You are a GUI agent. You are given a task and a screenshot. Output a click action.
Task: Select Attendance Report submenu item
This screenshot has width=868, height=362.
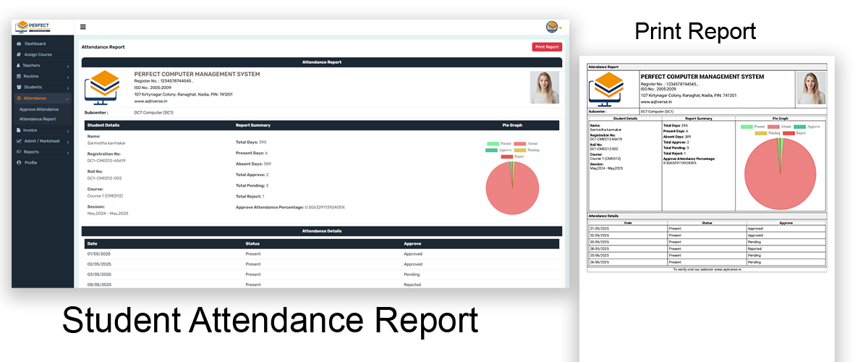click(38, 119)
